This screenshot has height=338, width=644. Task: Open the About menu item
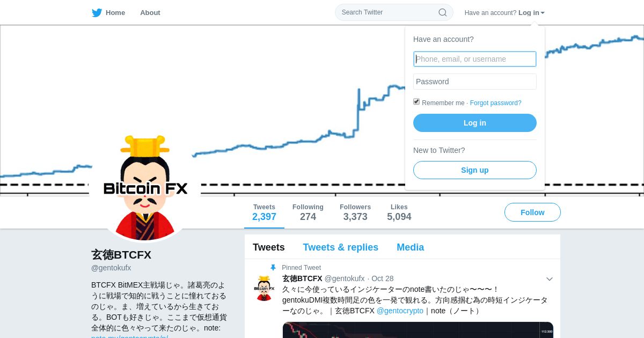[150, 12]
